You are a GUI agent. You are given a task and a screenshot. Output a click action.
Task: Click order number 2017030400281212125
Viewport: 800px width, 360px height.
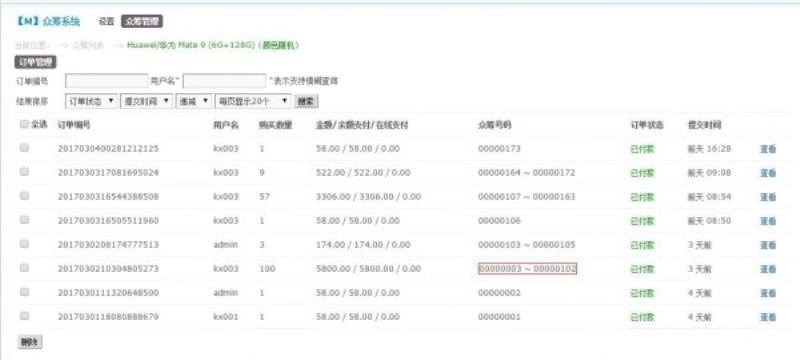pos(108,149)
